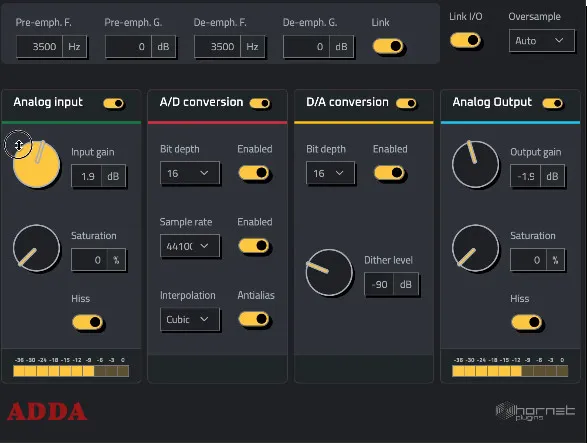Click the Analog Output level meter

click(x=510, y=371)
